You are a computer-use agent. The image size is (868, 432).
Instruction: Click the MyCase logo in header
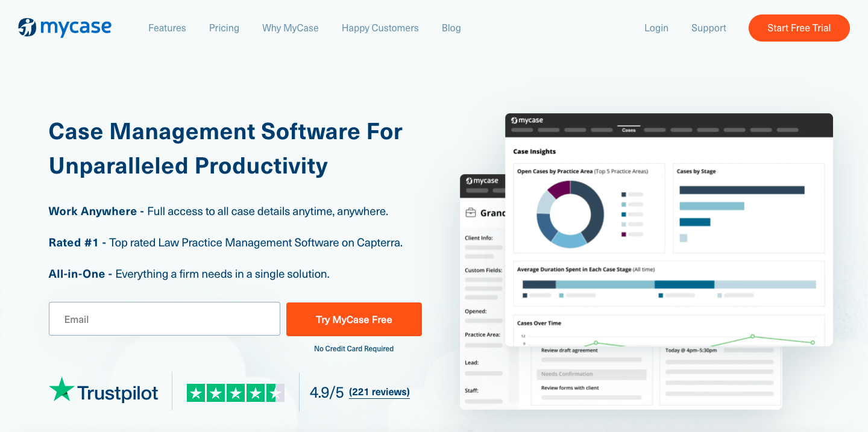point(64,28)
